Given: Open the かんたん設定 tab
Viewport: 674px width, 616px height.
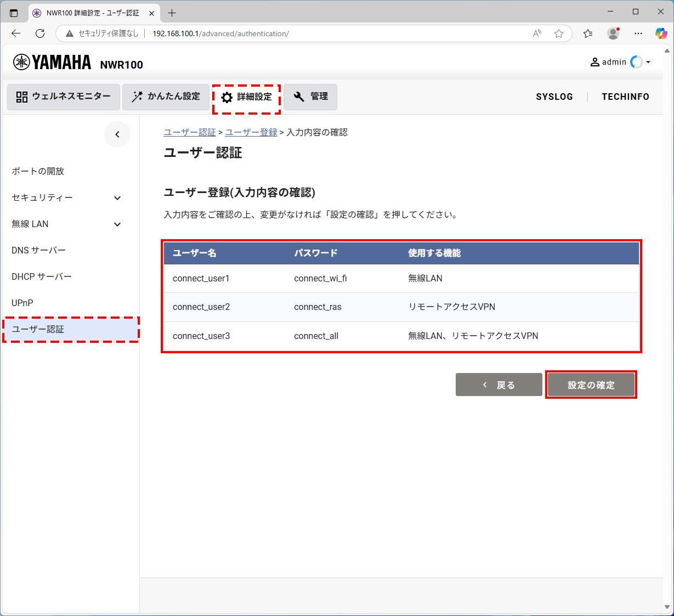Looking at the screenshot, I should click(x=166, y=97).
